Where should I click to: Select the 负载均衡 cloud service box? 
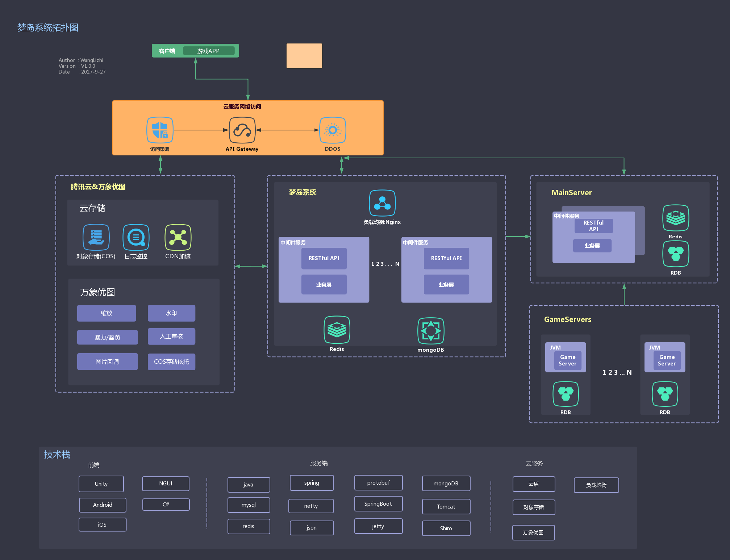pos(596,485)
